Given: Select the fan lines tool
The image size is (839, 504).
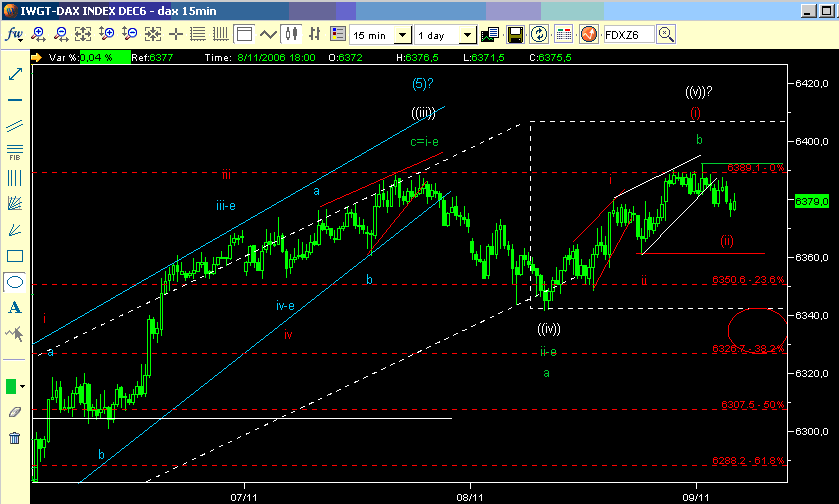Looking at the screenshot, I should coord(15,203).
